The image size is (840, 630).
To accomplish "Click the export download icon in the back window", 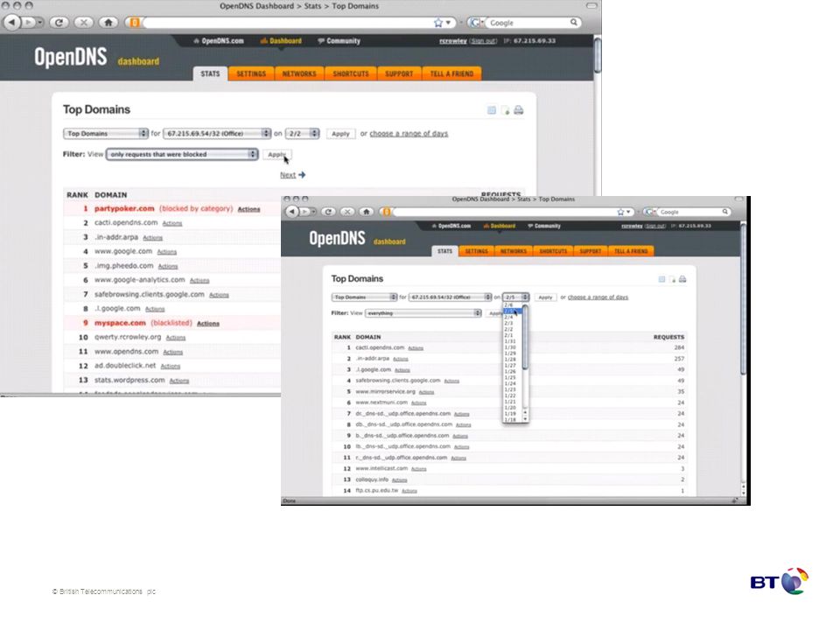I will (505, 110).
